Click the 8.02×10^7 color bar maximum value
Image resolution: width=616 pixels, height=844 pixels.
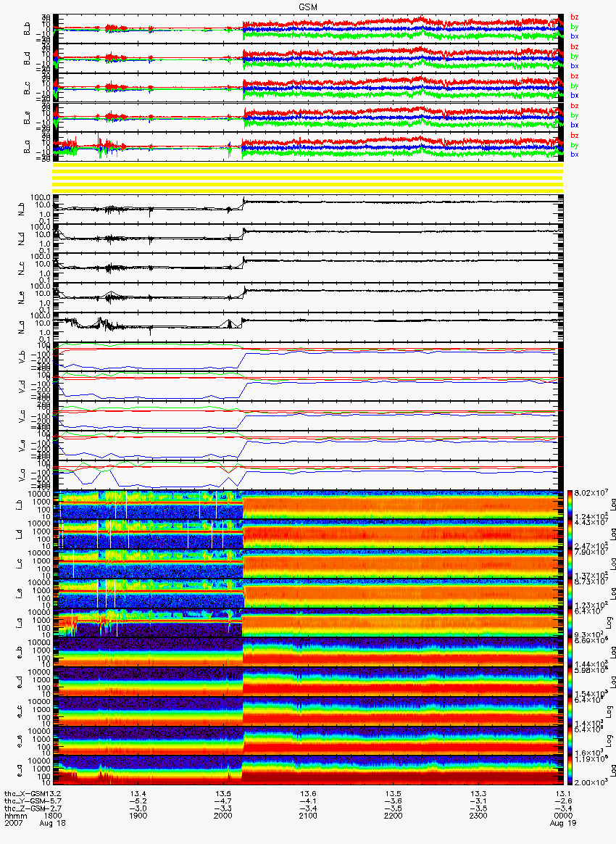pos(590,491)
